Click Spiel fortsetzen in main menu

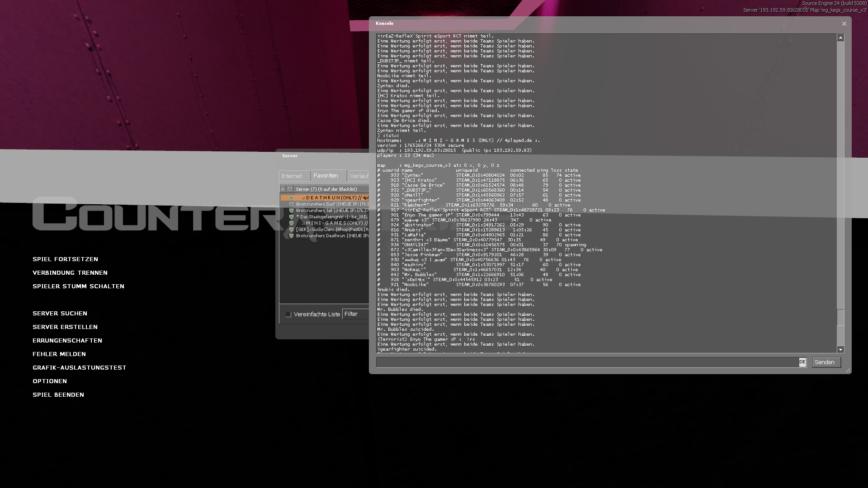65,259
